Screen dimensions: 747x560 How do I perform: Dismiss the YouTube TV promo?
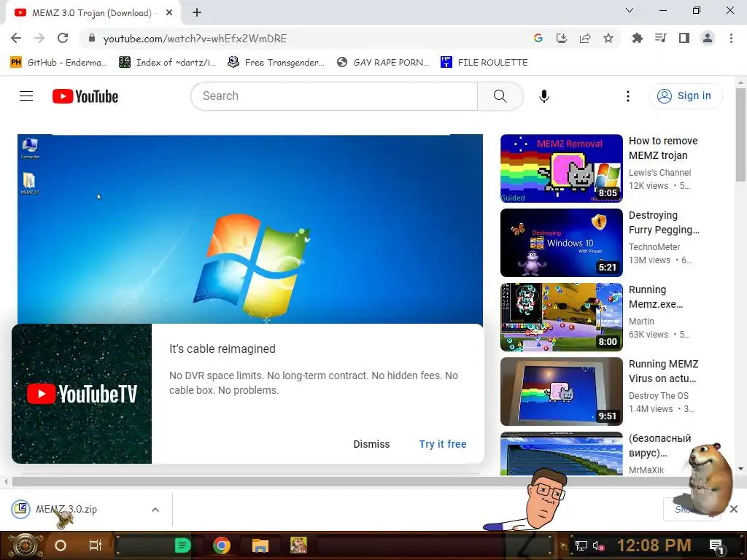(371, 444)
